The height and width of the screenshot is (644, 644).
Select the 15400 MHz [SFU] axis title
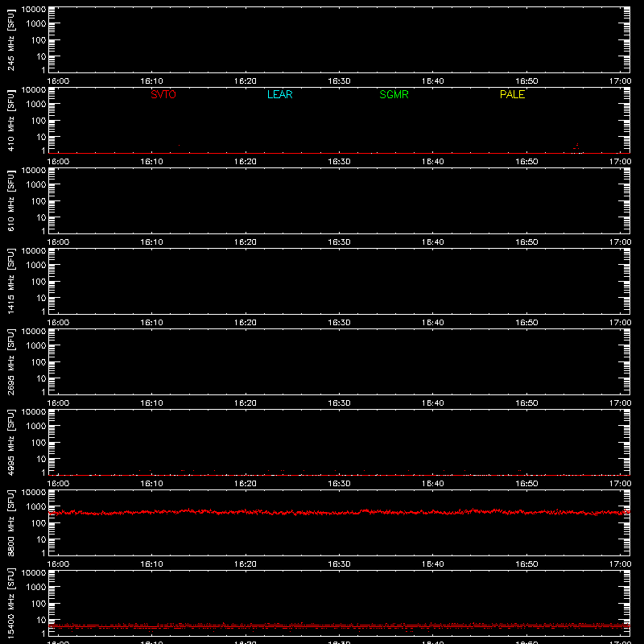11,603
